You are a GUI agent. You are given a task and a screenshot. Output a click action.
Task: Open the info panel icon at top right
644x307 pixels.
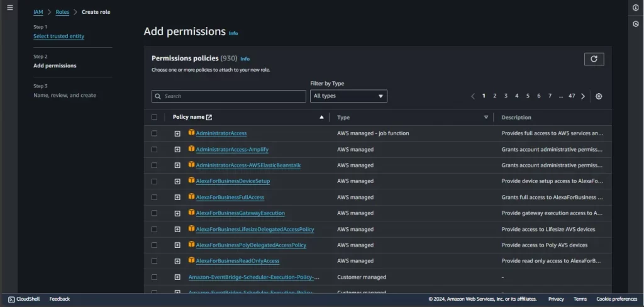[x=635, y=8]
